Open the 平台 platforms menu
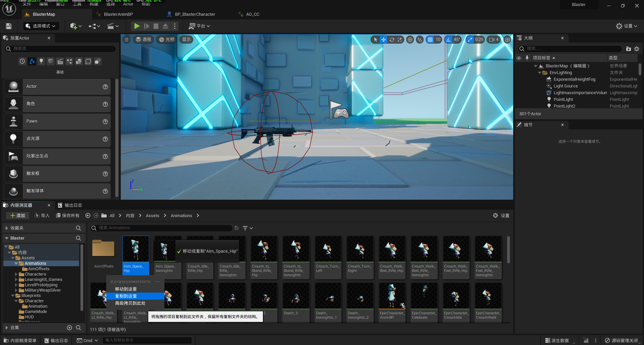This screenshot has height=345, width=644. click(x=199, y=26)
